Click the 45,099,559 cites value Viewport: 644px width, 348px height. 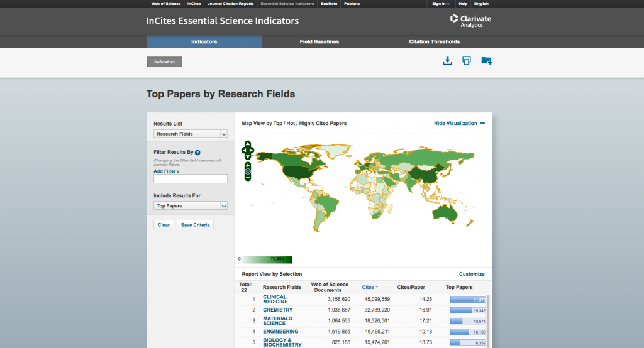377,299
